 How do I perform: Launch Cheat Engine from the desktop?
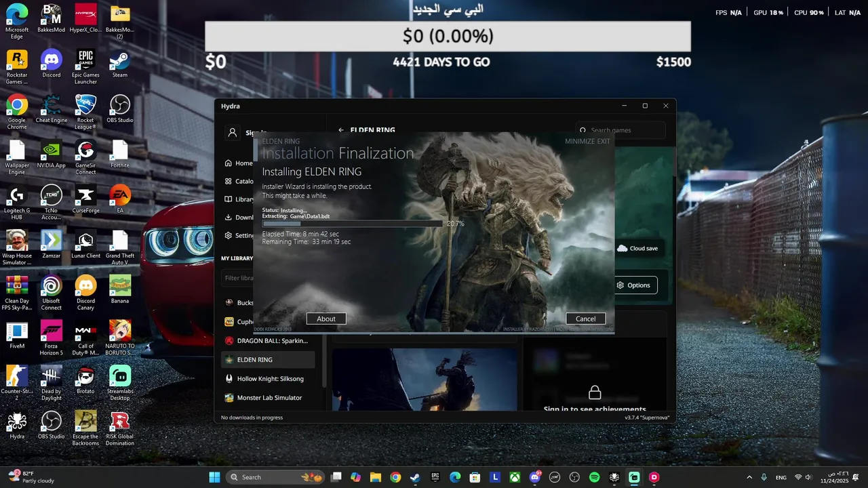click(52, 109)
